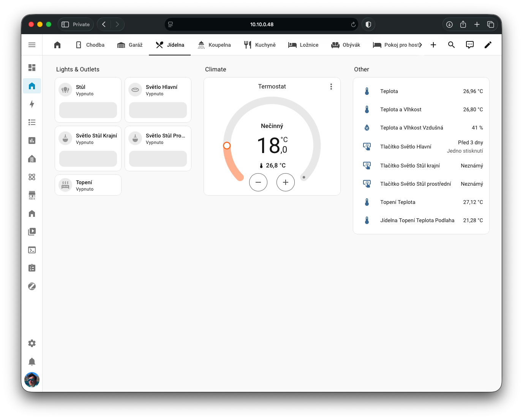523x420 pixels.
Task: Open Safari privacy shield icon
Action: tap(368, 24)
